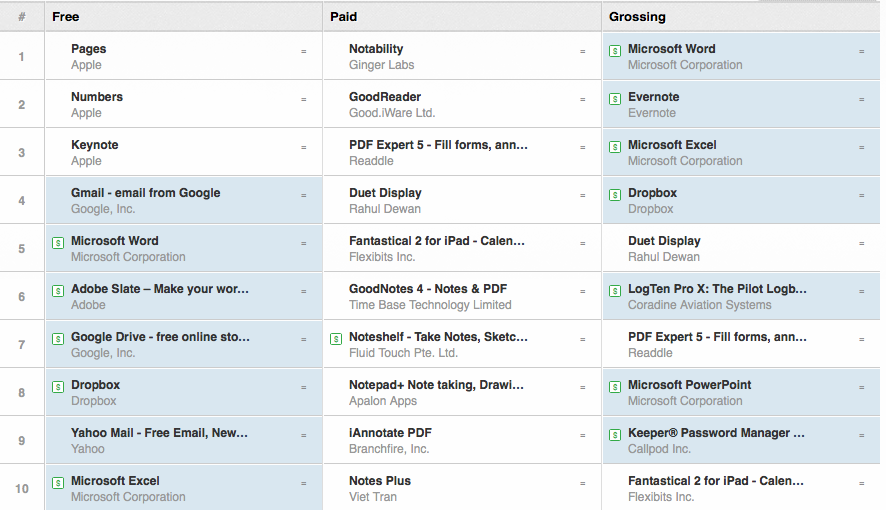This screenshot has width=886, height=510.
Task: Open the Evernote app title
Action: pyautogui.click(x=654, y=97)
